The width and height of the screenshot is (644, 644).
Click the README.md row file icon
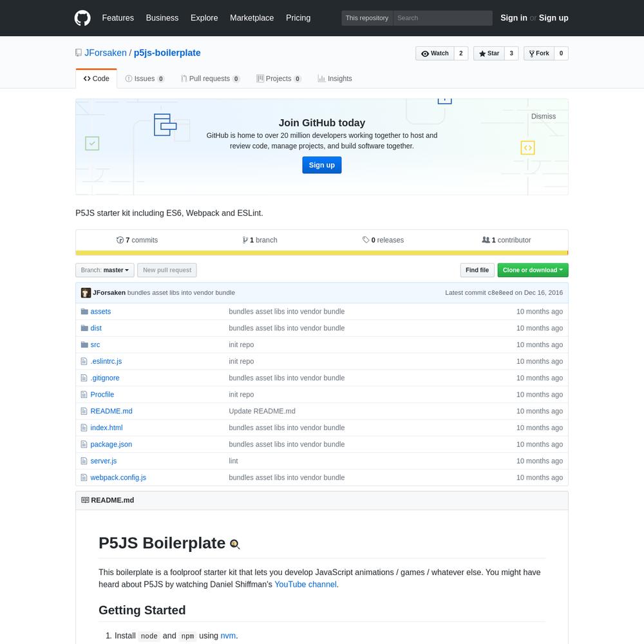[x=84, y=411]
